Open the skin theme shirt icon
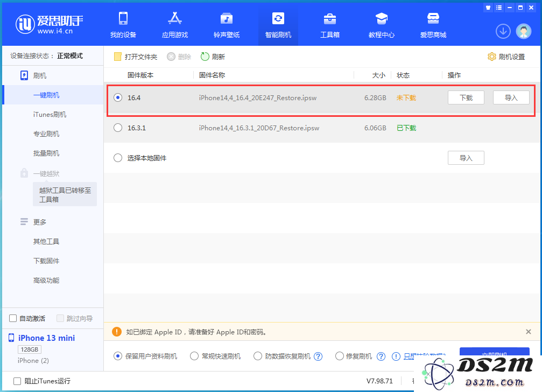Viewport: 542px width, 392px height. pos(488,8)
